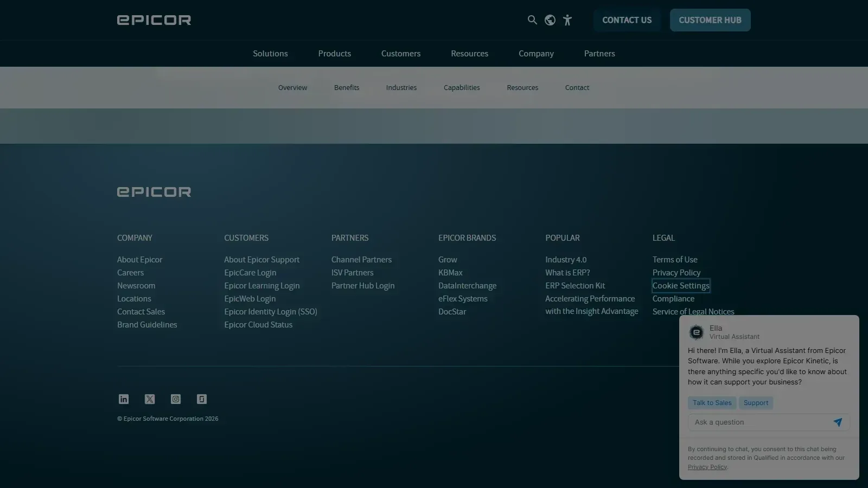
Task: Jump to the Capabilities section tab
Action: coord(462,88)
